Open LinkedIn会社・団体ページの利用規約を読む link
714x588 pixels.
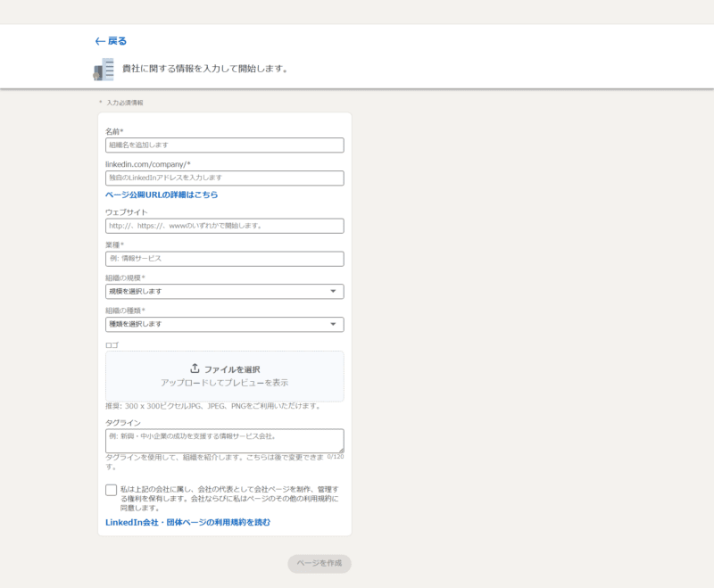187,523
